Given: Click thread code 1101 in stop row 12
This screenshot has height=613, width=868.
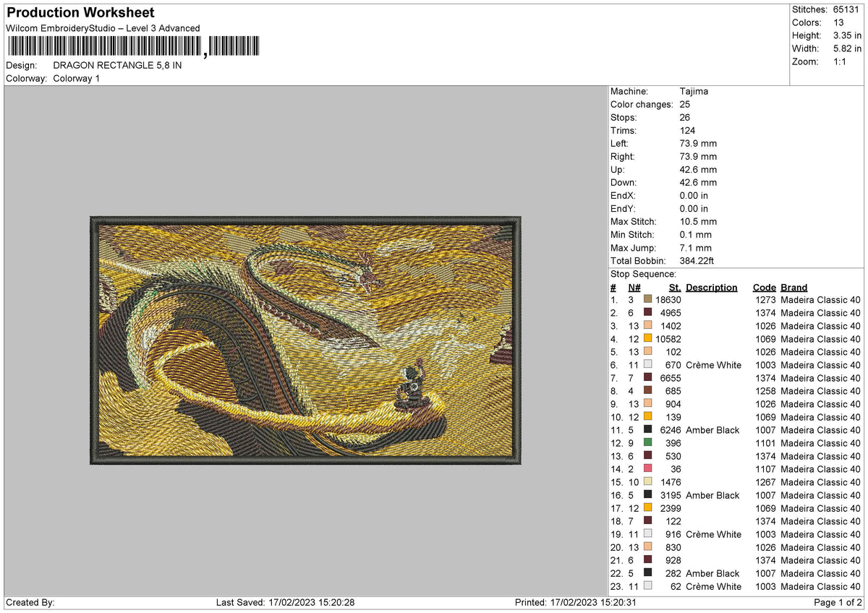Looking at the screenshot, I should pos(765,442).
